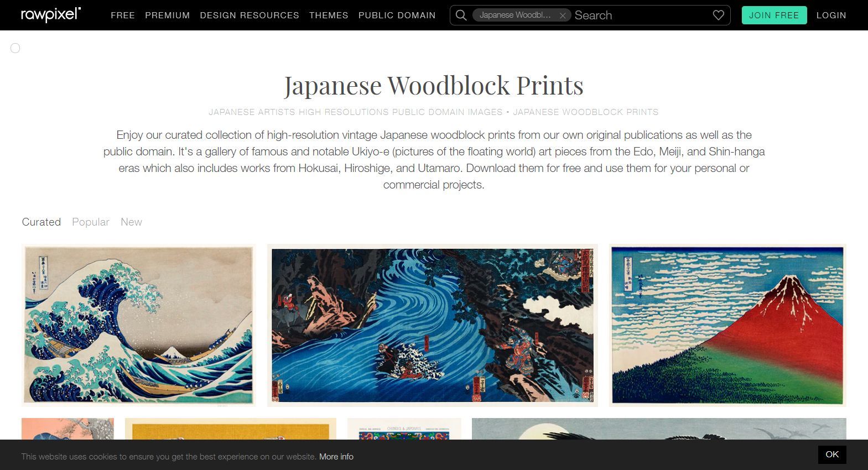This screenshot has width=868, height=470.
Task: Open the PUBLIC DOMAIN menu
Action: (397, 15)
